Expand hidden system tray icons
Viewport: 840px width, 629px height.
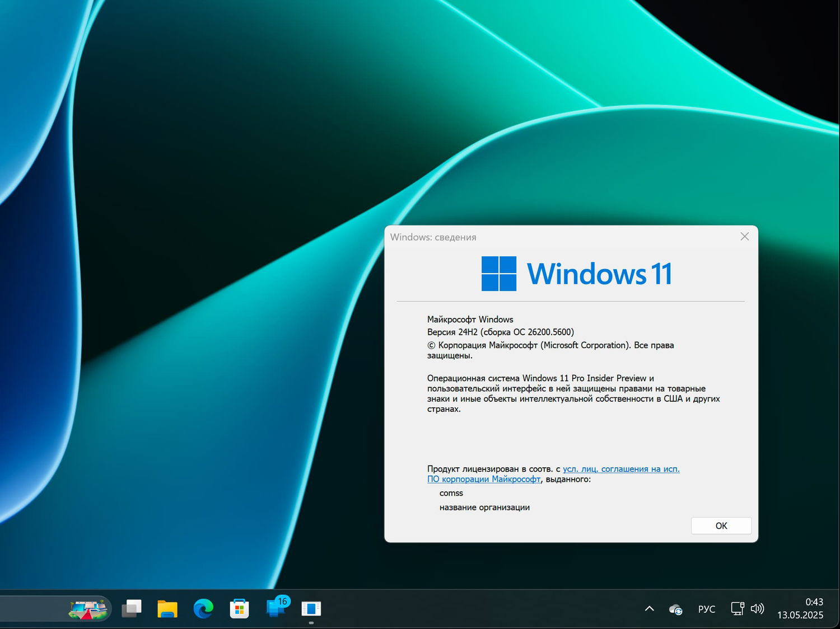648,608
